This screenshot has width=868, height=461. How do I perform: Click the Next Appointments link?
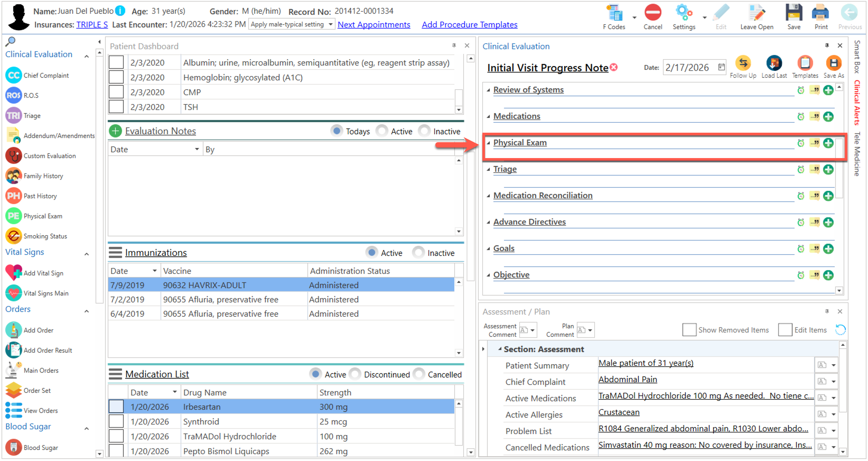click(374, 25)
